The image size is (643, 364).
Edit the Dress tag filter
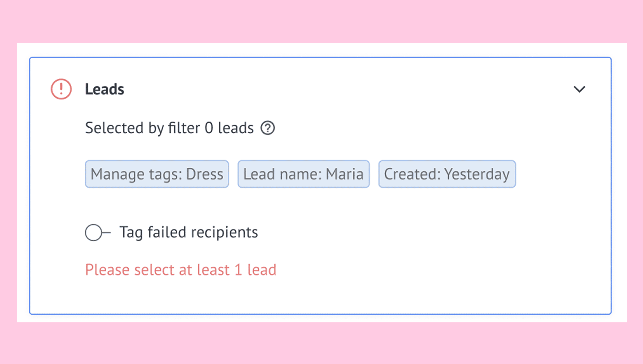click(x=157, y=174)
